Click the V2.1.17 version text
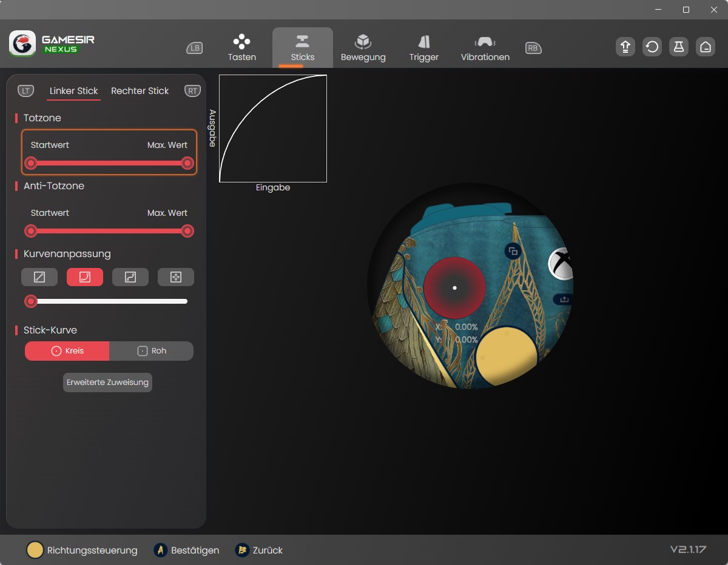The width and height of the screenshot is (728, 565). 689,549
